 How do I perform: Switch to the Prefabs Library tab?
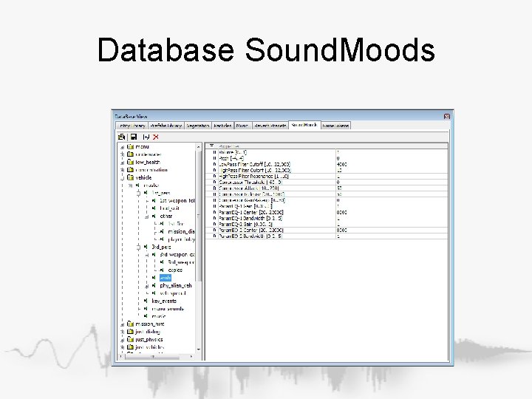166,126
